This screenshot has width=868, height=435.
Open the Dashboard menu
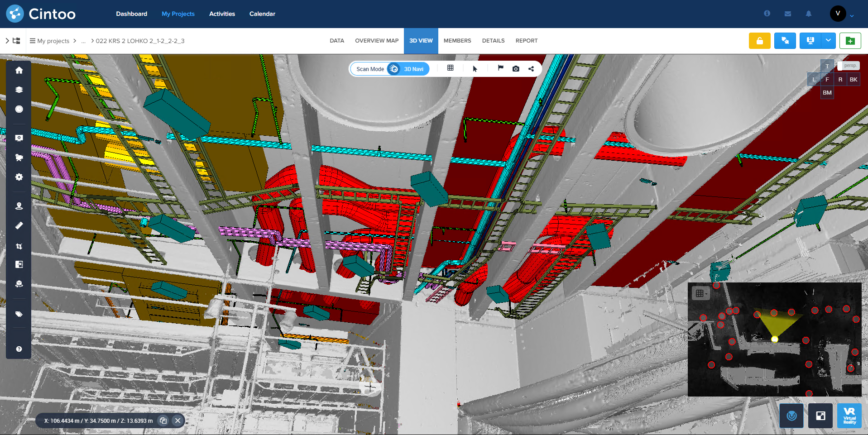[x=131, y=14]
